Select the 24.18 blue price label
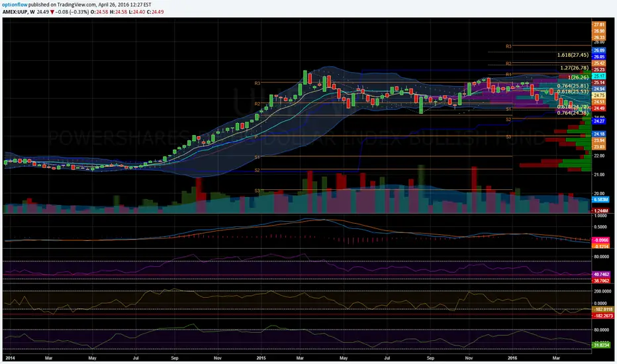 click(x=599, y=134)
